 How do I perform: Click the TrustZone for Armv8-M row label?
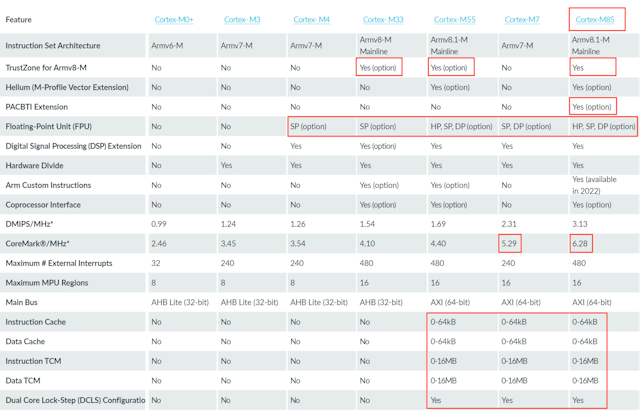(x=47, y=67)
